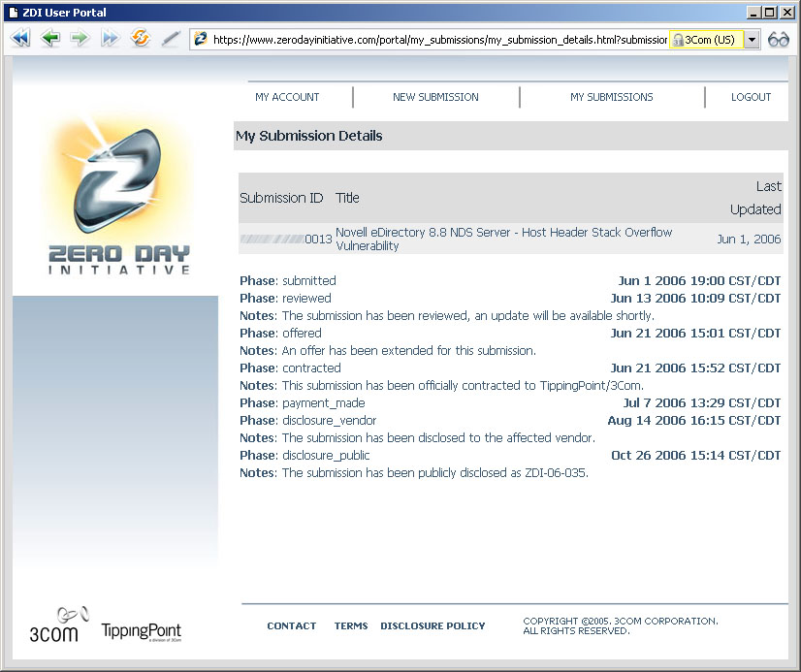Open the MY SUBMISSIONS menu item
Screen dimensions: 801x672
click(611, 97)
